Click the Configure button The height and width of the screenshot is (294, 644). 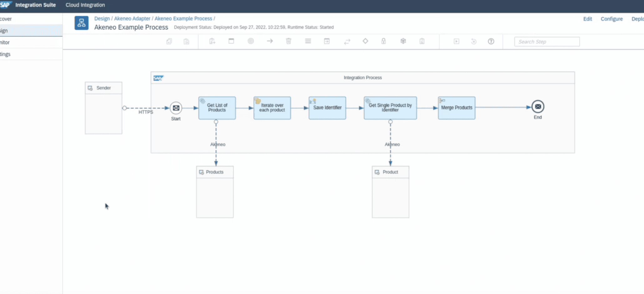click(x=611, y=19)
